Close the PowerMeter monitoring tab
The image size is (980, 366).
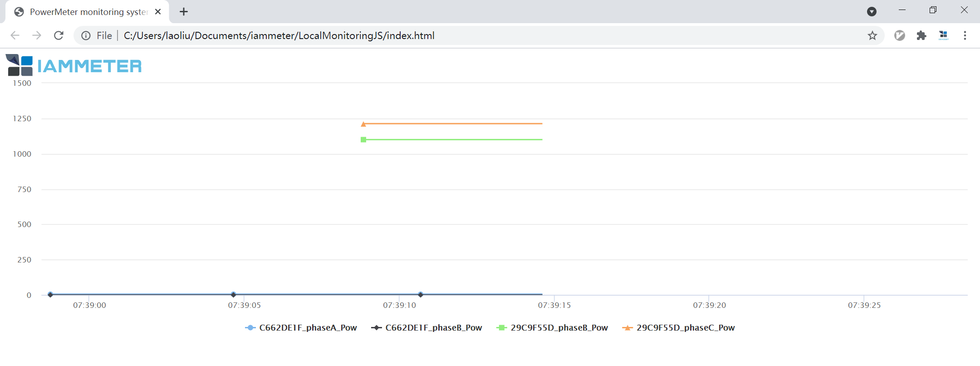pos(158,12)
